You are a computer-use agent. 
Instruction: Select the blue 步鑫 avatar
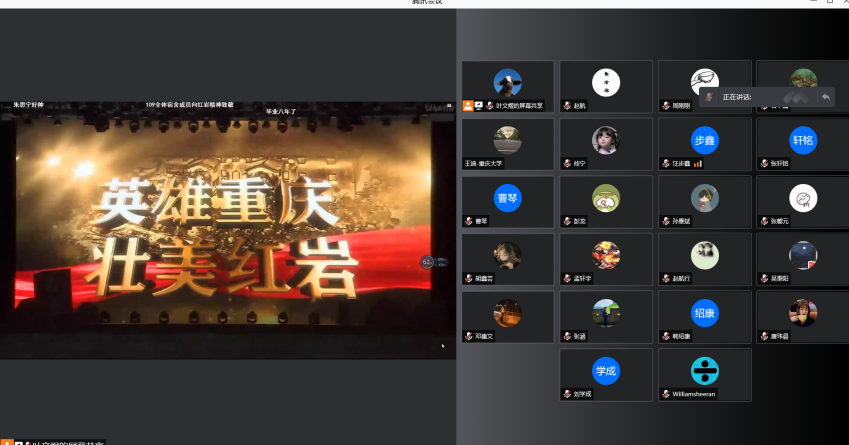coord(704,140)
